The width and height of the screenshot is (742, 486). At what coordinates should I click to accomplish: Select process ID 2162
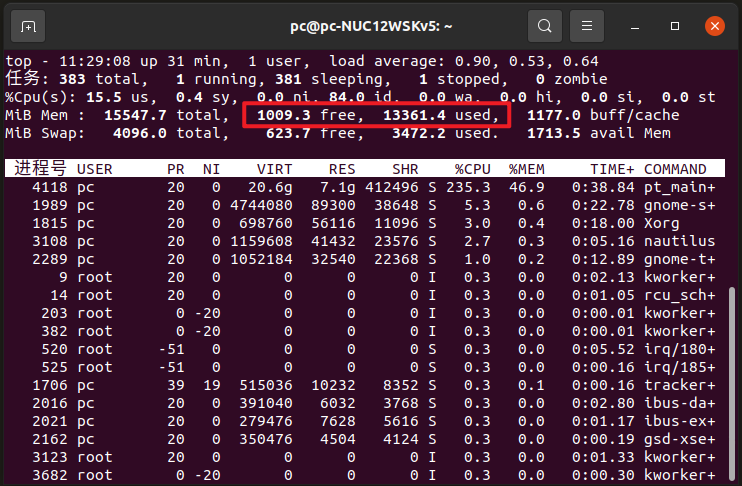(50, 439)
